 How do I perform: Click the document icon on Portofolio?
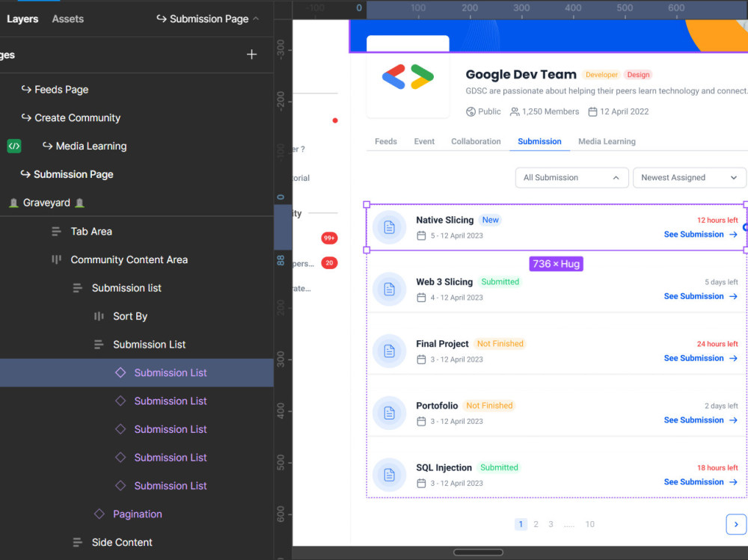pyautogui.click(x=389, y=413)
